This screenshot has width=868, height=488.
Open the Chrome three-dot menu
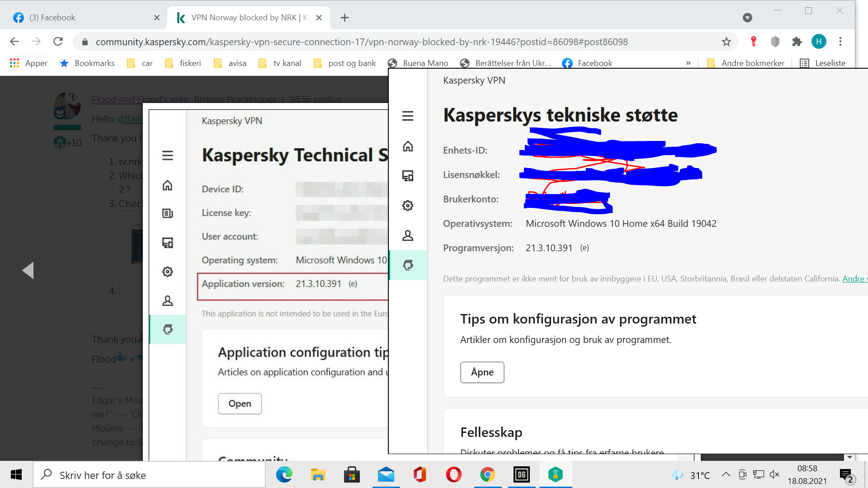point(840,42)
